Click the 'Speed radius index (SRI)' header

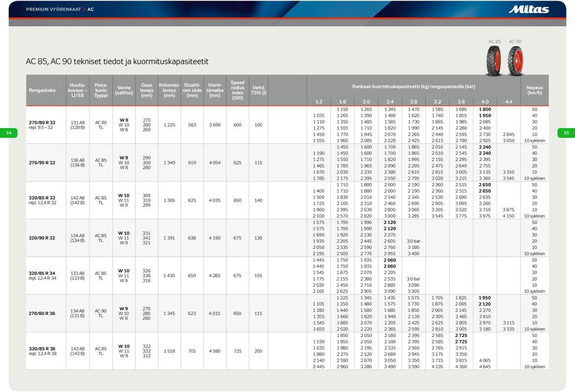(238, 90)
